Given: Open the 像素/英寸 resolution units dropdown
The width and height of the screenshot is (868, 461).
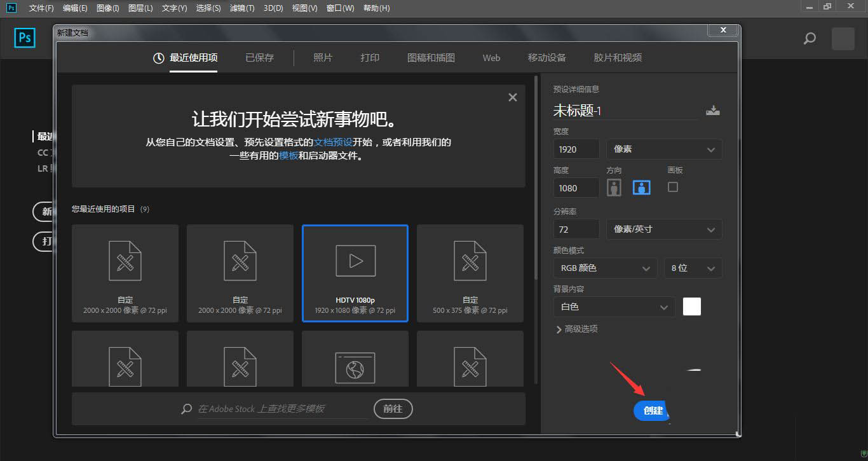Looking at the screenshot, I should click(x=663, y=229).
